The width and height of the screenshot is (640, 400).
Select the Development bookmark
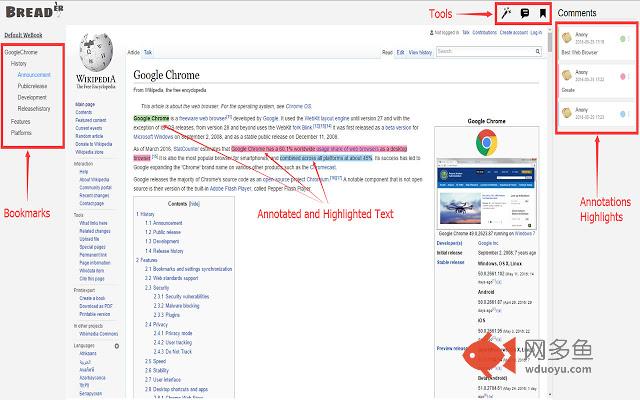[32, 97]
